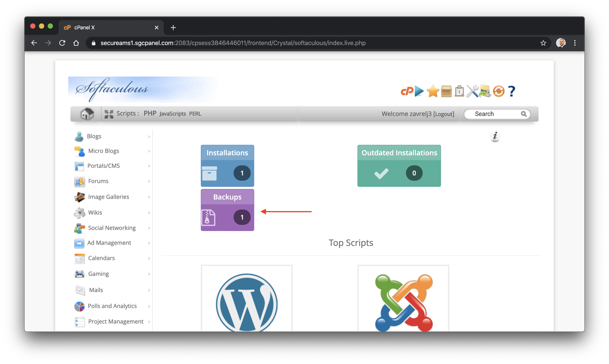Click the Social Networking category icon
609x364 pixels.
pyautogui.click(x=79, y=228)
